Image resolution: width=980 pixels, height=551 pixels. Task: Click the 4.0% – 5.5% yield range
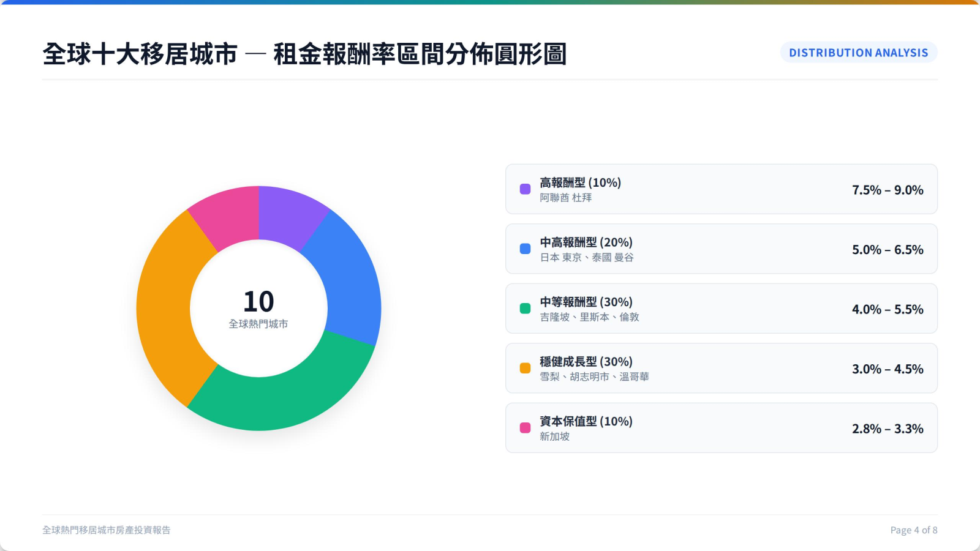(x=888, y=309)
